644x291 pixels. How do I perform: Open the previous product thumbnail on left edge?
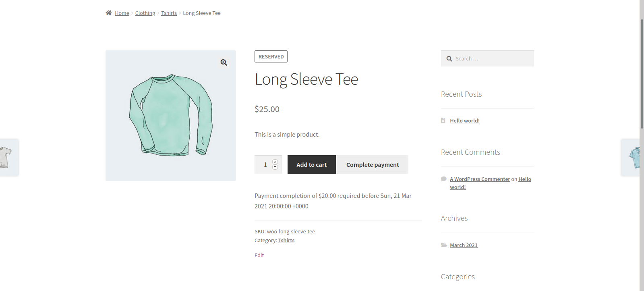7,157
